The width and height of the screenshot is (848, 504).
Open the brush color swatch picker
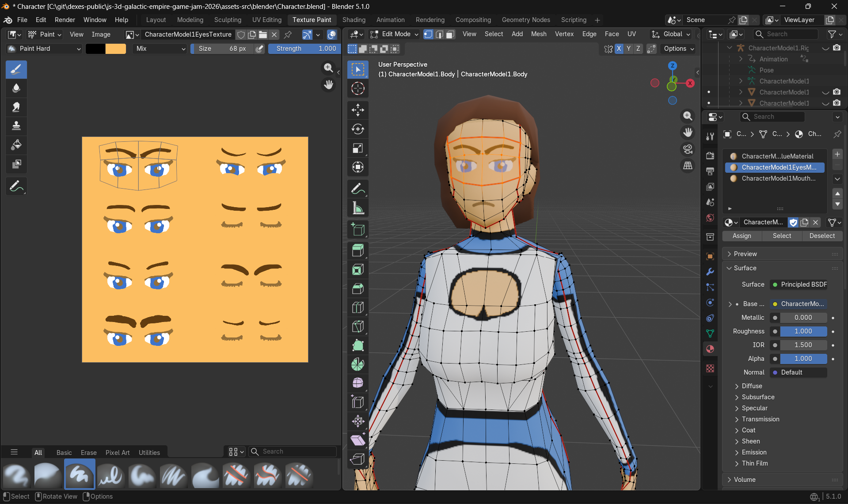(95, 49)
